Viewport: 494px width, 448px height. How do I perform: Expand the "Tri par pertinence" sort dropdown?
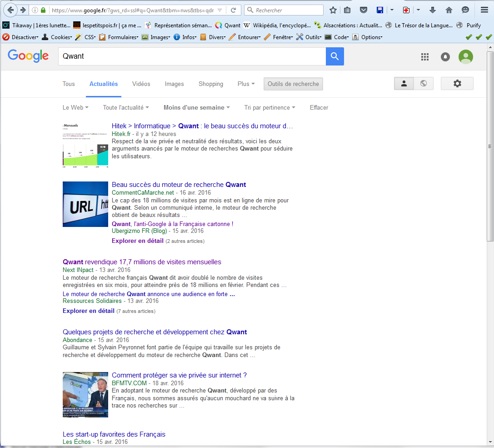(x=269, y=108)
